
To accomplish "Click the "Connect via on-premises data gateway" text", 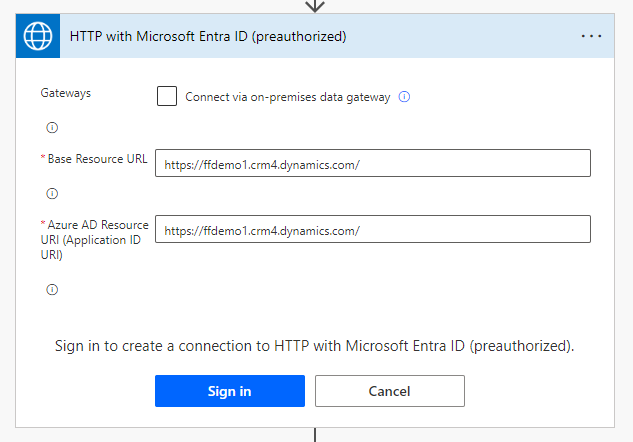I will (x=288, y=97).
